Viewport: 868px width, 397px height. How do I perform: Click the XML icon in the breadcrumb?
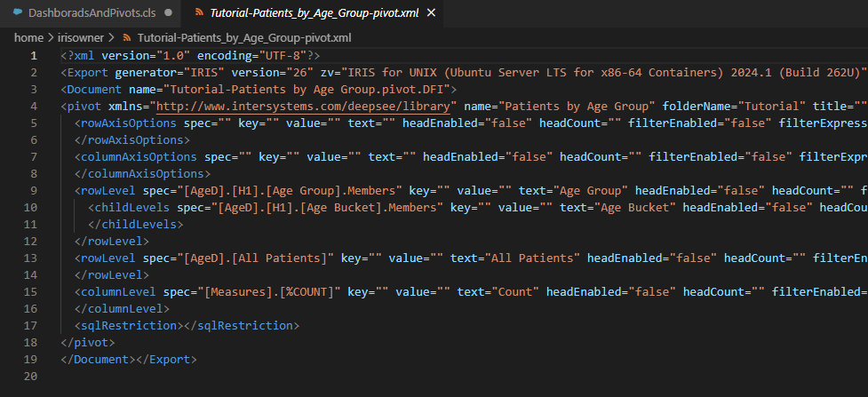pyautogui.click(x=127, y=38)
